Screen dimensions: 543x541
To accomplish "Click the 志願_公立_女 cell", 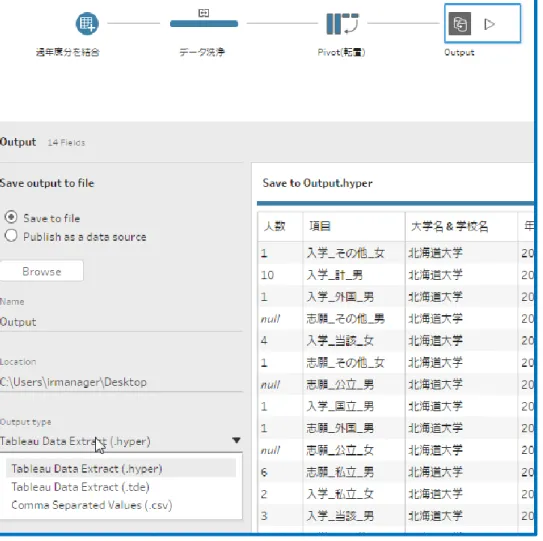I will click(354, 450).
